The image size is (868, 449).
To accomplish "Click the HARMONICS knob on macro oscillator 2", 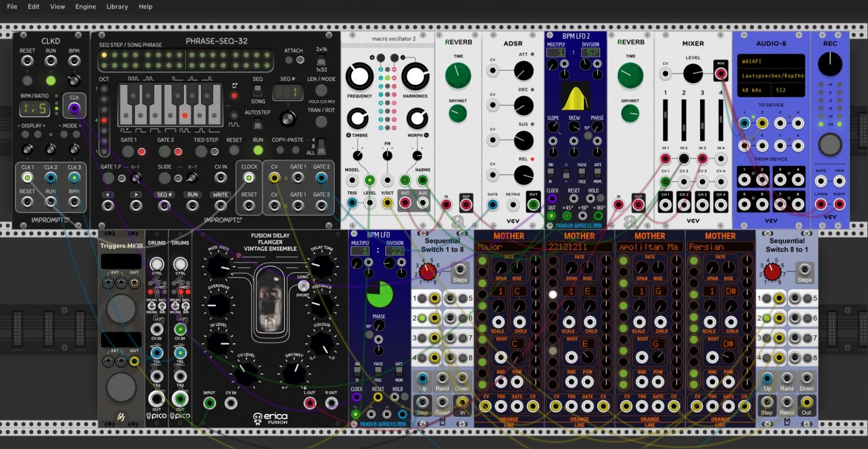I will tap(415, 77).
